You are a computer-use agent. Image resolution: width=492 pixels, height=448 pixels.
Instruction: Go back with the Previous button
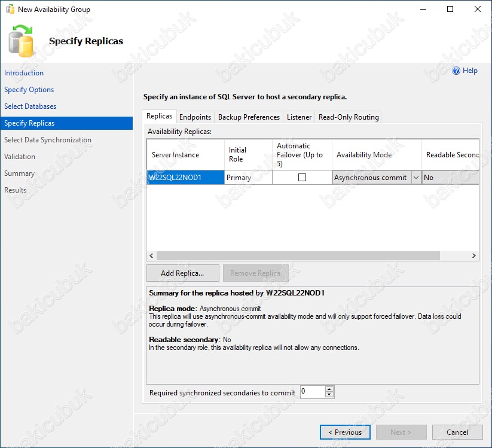(x=345, y=432)
